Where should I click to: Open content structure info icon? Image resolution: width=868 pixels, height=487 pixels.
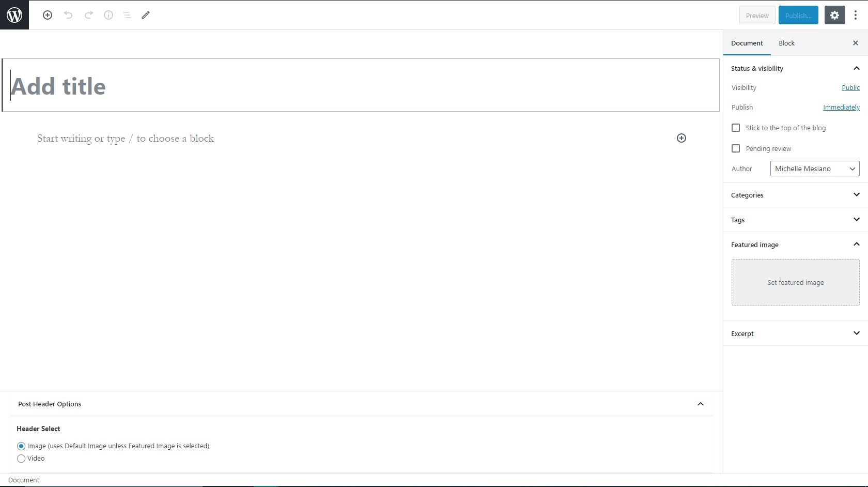tap(109, 15)
